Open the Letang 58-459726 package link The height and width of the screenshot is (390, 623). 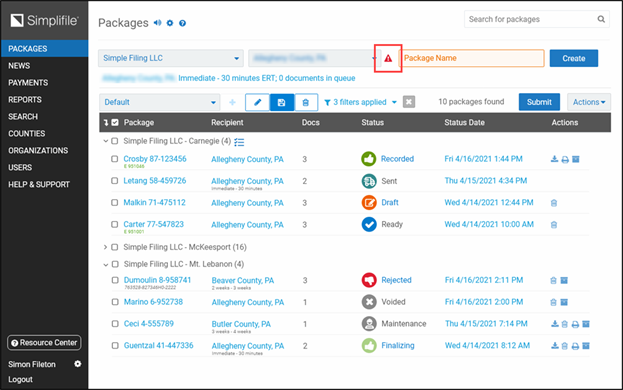155,181
